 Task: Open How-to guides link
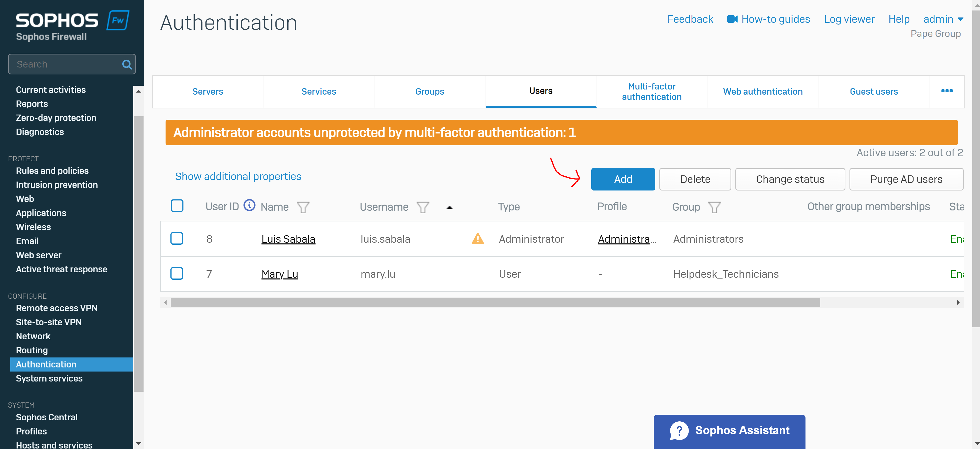point(775,19)
